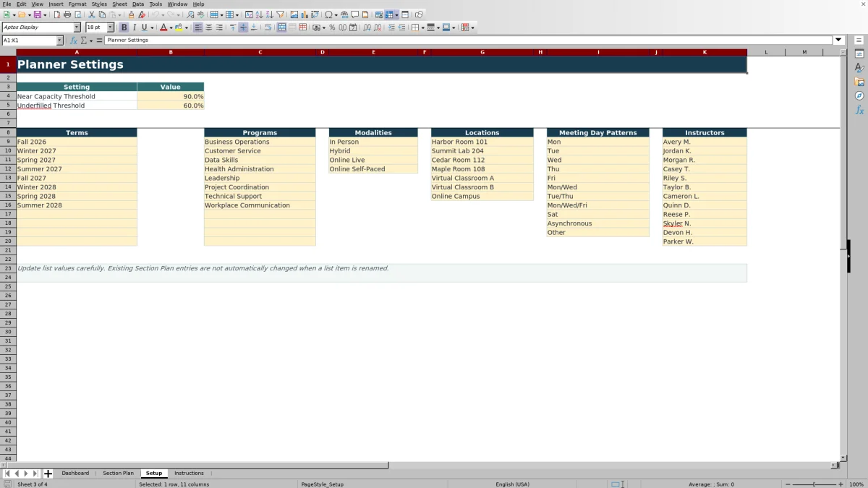Click the Clear Direct Formatting icon

142,14
